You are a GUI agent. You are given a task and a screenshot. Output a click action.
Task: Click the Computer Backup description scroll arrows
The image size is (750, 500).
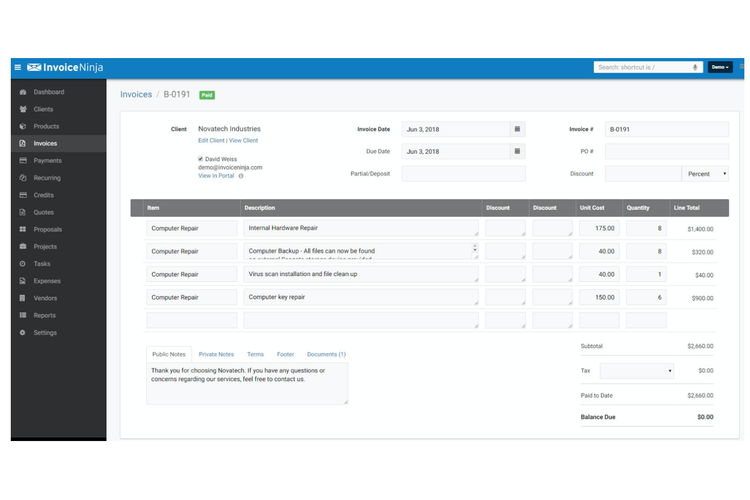point(474,248)
